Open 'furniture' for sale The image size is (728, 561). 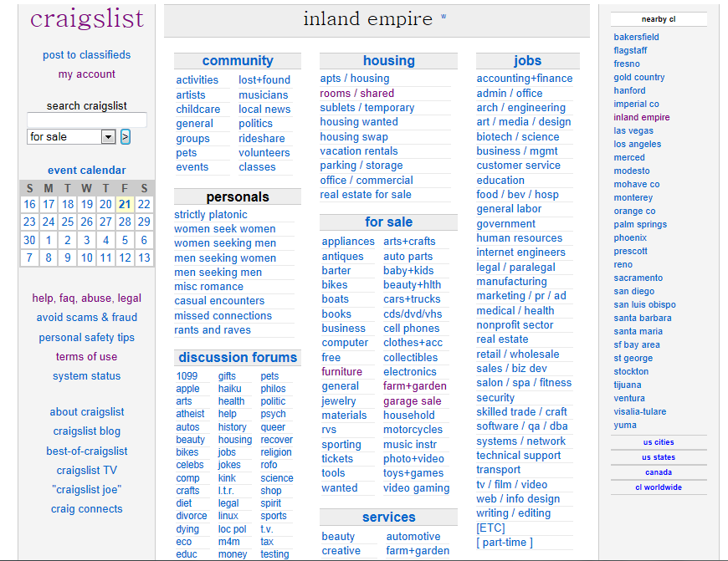(341, 372)
